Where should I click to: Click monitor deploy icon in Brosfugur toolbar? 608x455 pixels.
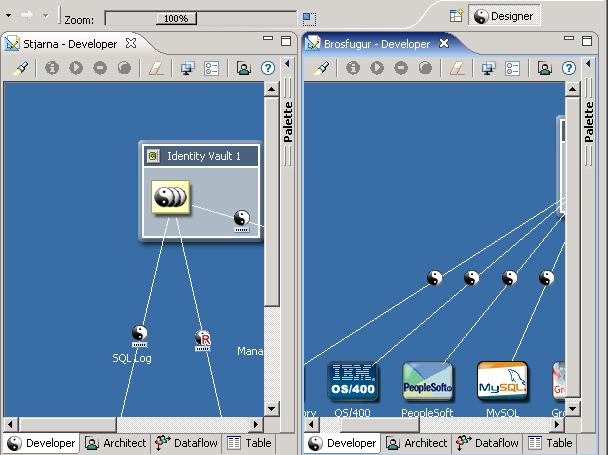488,69
